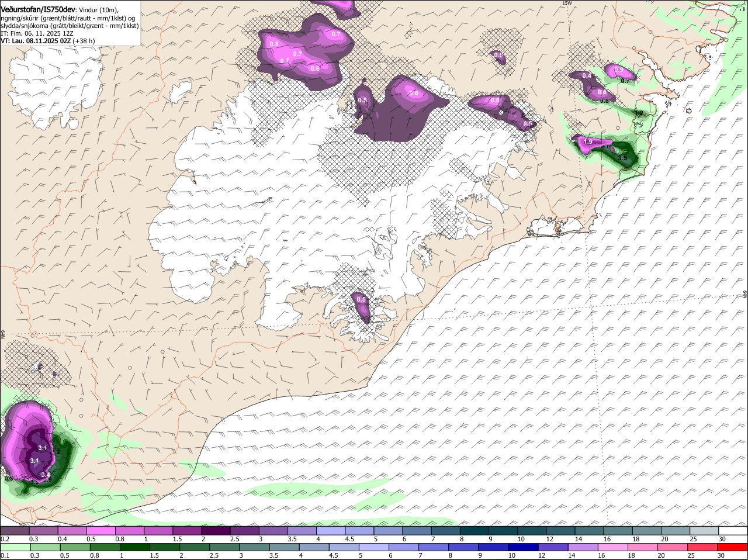Click the 'VT: Lau. 08.11.2025 02Z (+38 h)' line

click(48, 41)
